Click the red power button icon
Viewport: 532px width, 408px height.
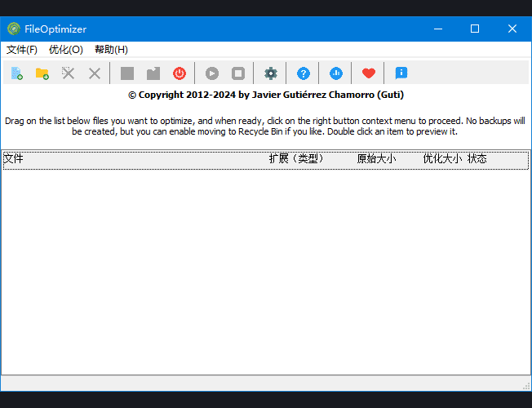(x=180, y=73)
